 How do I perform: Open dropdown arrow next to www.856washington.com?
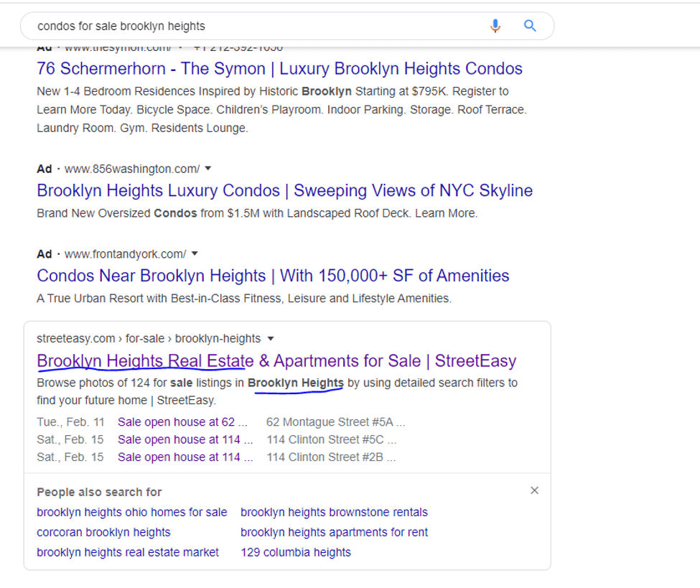208,169
